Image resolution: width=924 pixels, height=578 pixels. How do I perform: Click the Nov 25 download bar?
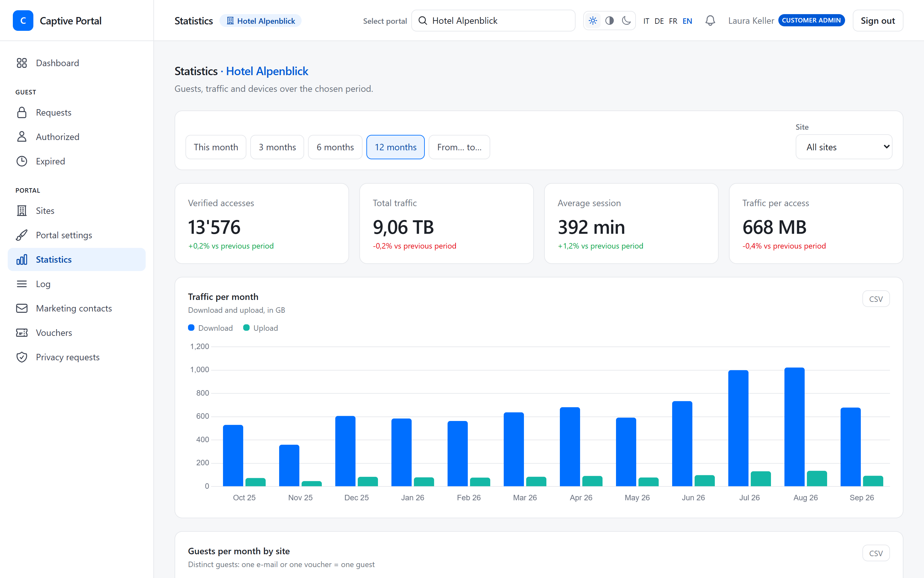[289, 465]
